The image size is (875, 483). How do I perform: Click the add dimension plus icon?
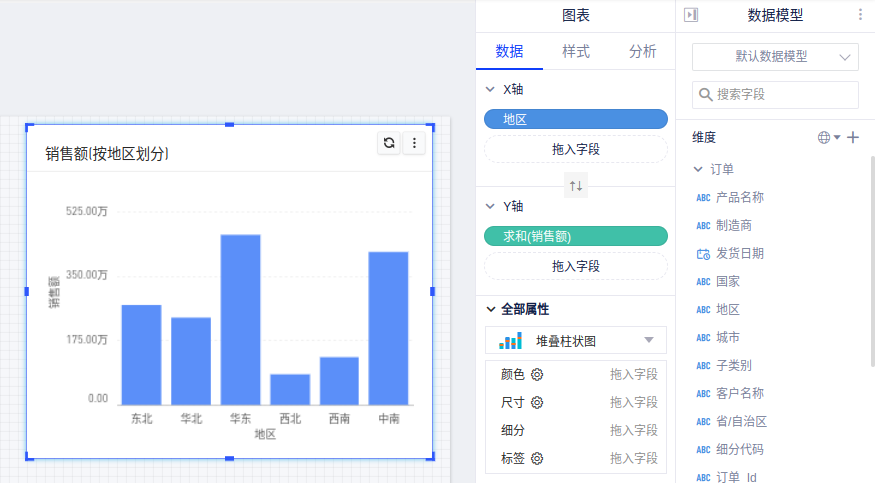853,137
